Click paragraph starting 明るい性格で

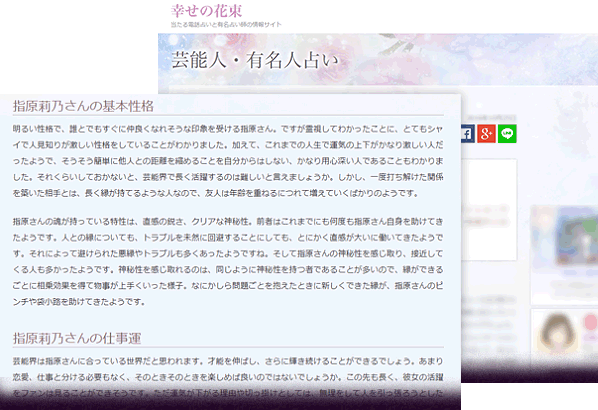click(228, 161)
